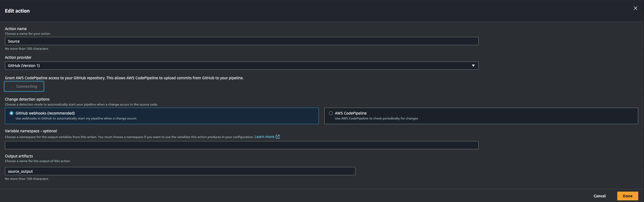The height and width of the screenshot is (202, 644).
Task: Click the Action name input field
Action: point(242,41)
